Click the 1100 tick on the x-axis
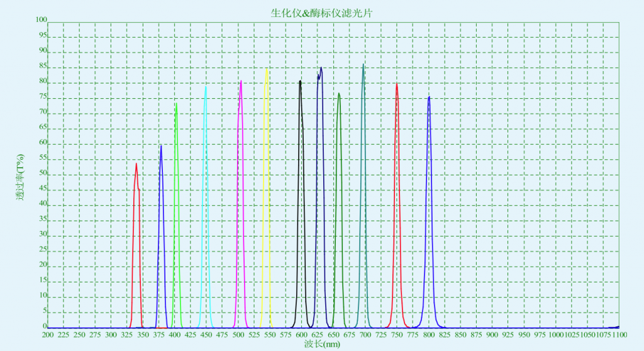644x351 pixels. [619, 335]
